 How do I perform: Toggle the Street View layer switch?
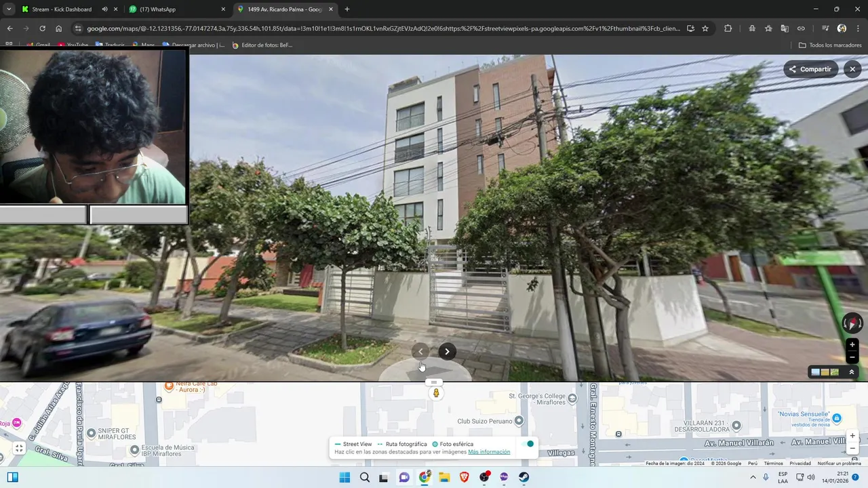528,444
